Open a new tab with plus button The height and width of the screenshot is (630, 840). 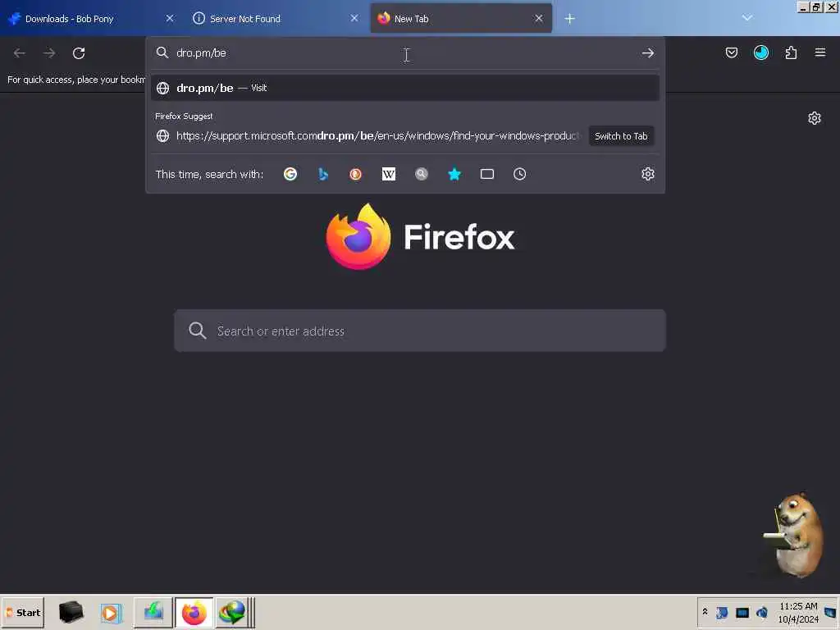click(569, 19)
